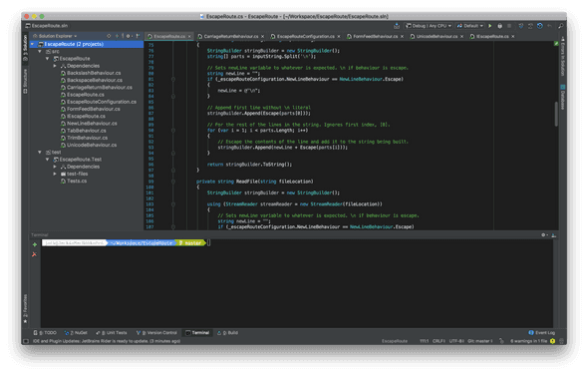Close the terminal session with red X icon

tap(35, 254)
